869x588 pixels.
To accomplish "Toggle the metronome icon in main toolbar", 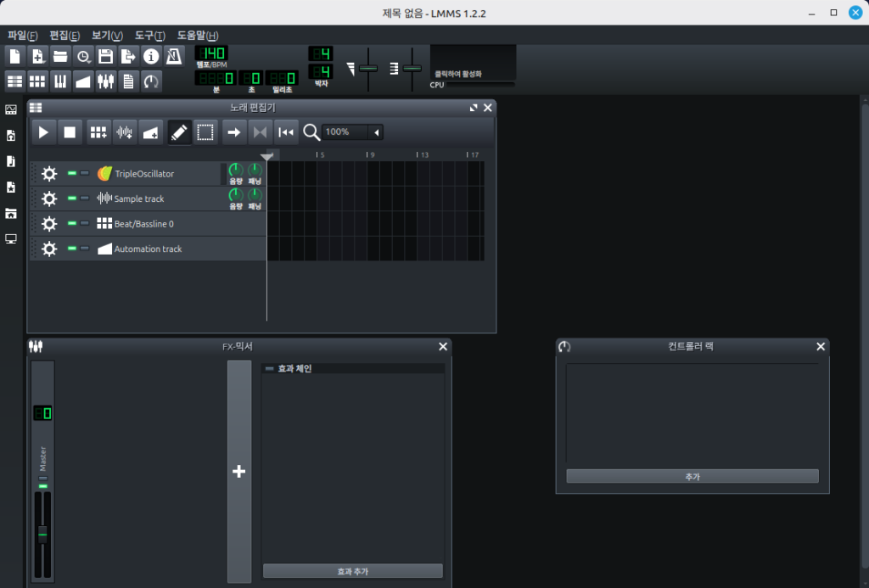I will pyautogui.click(x=173, y=57).
